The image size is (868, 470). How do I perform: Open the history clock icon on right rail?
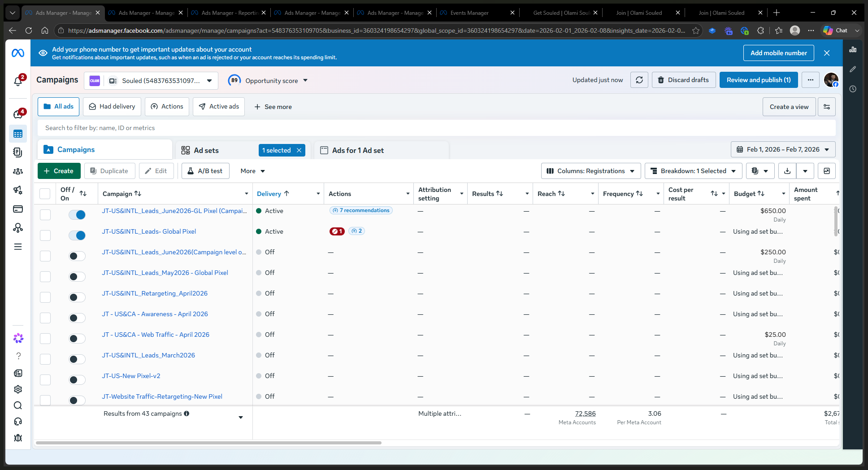[853, 89]
